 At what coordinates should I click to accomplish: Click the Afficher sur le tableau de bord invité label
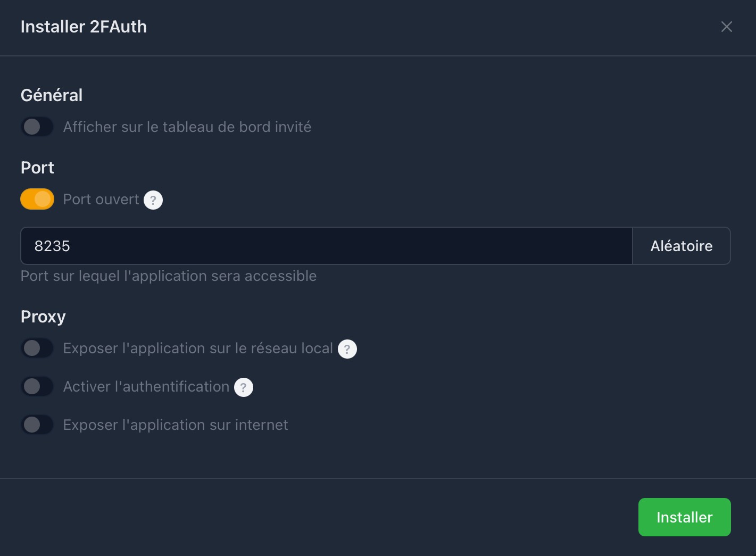187,127
